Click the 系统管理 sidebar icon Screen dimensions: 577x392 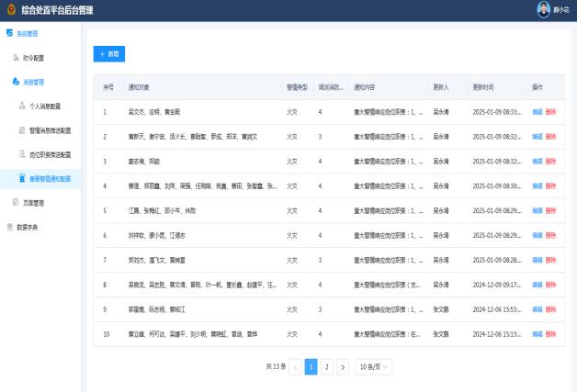(x=9, y=33)
